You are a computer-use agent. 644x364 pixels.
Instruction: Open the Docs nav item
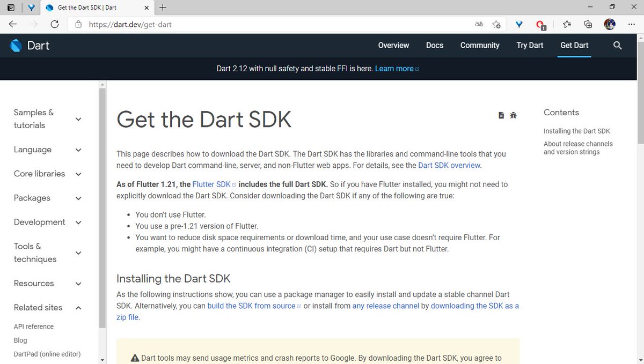pyautogui.click(x=435, y=46)
